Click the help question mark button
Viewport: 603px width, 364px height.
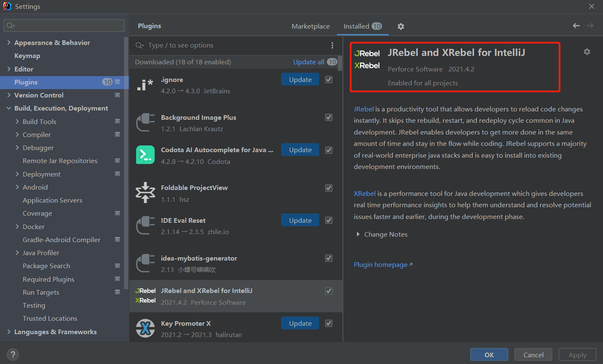(13, 354)
